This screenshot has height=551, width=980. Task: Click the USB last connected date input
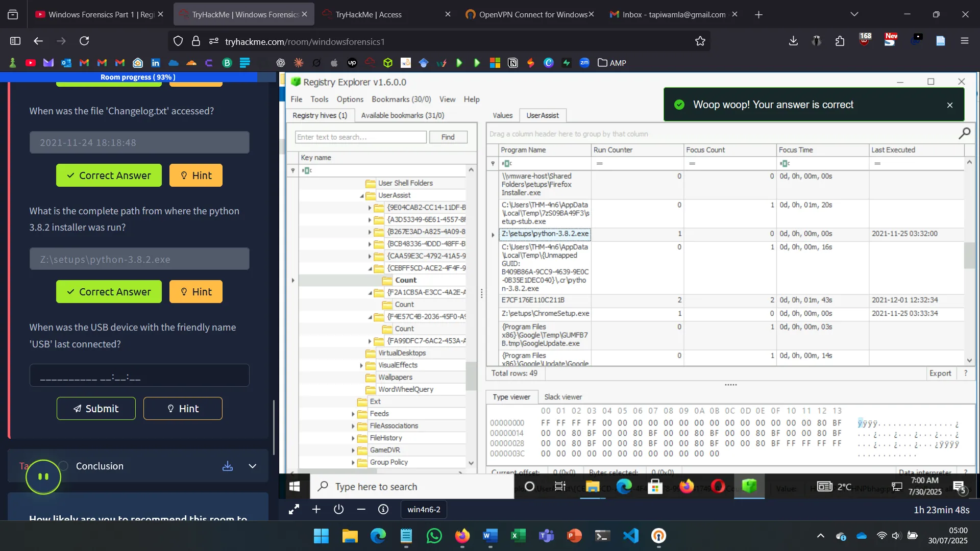coord(139,376)
